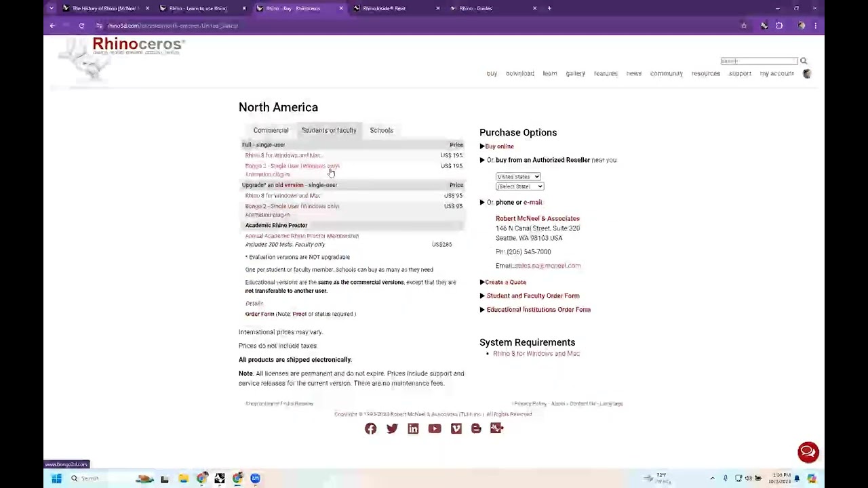The height and width of the screenshot is (488, 868).
Task: Open Rhino's Facebook page from the footer
Action: click(370, 428)
